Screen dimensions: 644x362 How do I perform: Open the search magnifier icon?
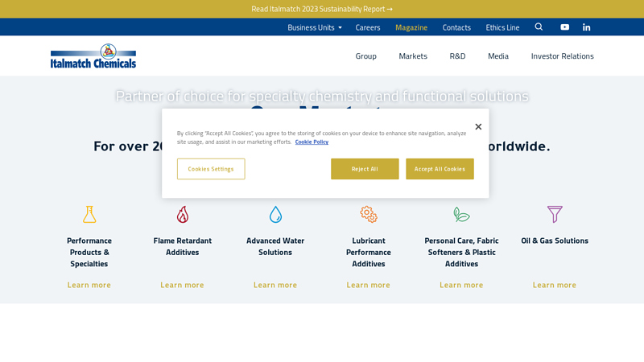539,27
